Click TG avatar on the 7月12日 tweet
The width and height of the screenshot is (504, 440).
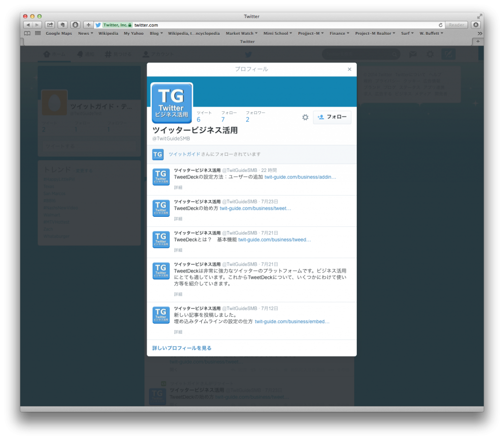pyautogui.click(x=161, y=315)
